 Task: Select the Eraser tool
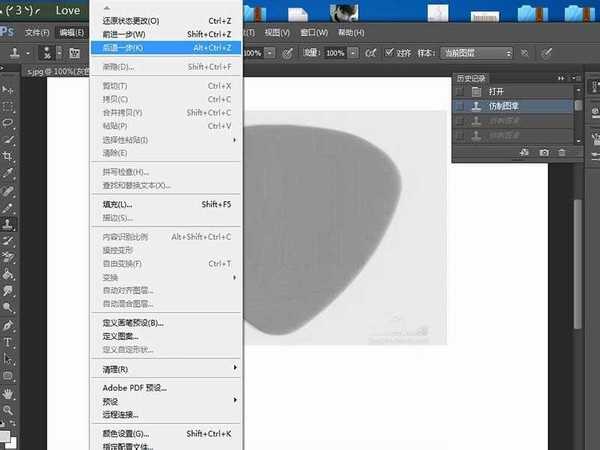pos(7,257)
